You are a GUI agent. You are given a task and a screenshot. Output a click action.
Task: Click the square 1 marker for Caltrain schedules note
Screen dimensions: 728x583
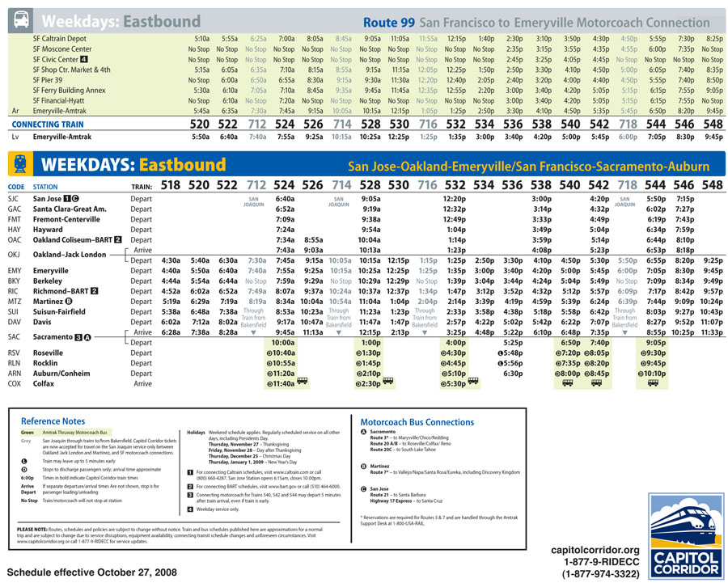190,472
